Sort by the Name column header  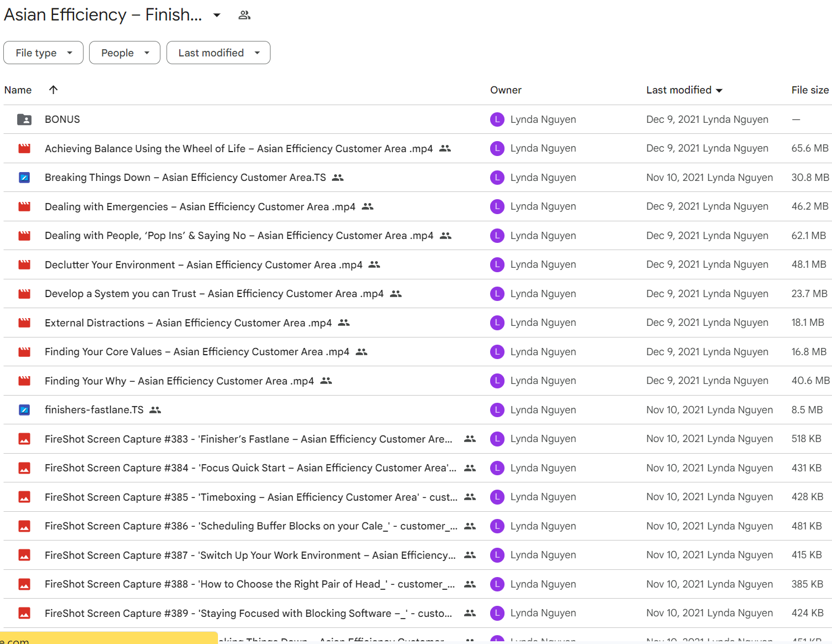click(18, 90)
